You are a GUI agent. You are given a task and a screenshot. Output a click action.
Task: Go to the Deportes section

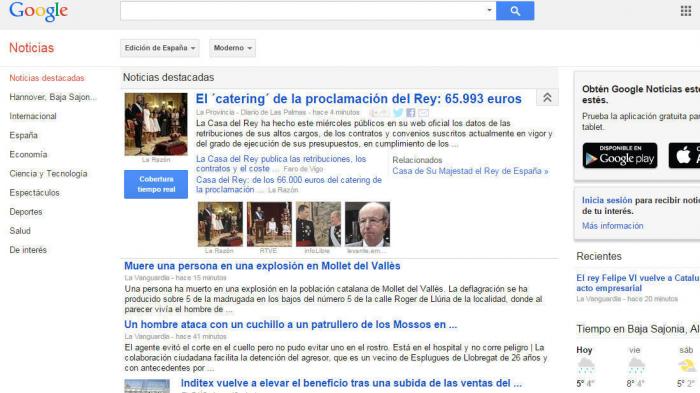point(26,212)
